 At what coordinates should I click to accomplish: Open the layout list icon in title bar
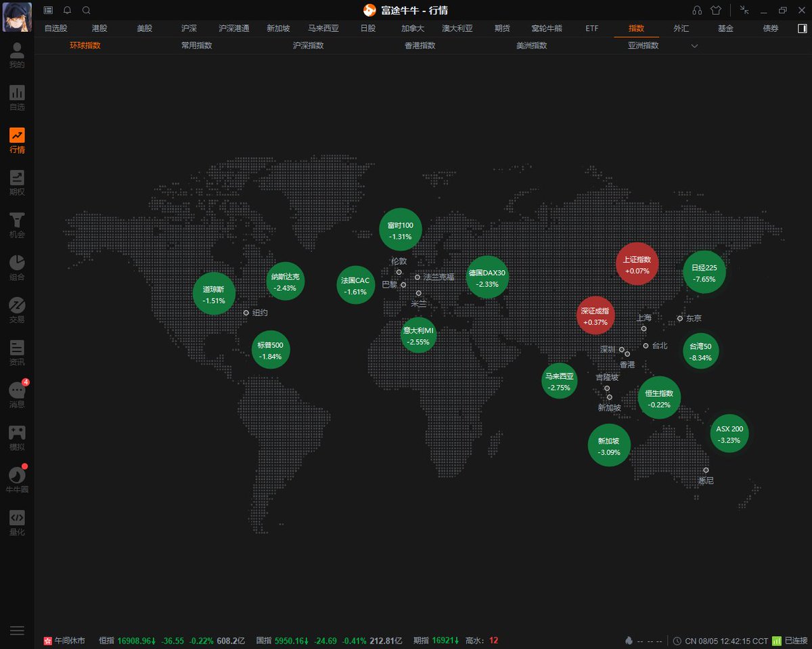click(x=48, y=10)
